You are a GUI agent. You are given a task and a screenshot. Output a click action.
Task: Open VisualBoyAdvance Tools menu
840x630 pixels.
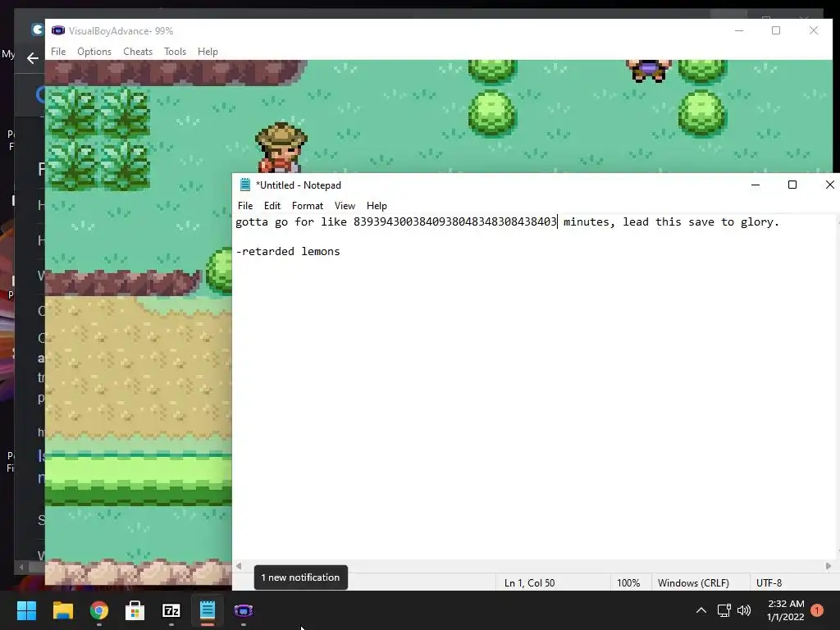(175, 52)
